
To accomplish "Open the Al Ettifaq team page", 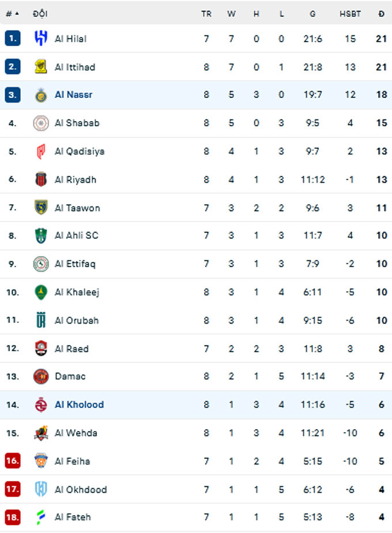I will coord(75,264).
